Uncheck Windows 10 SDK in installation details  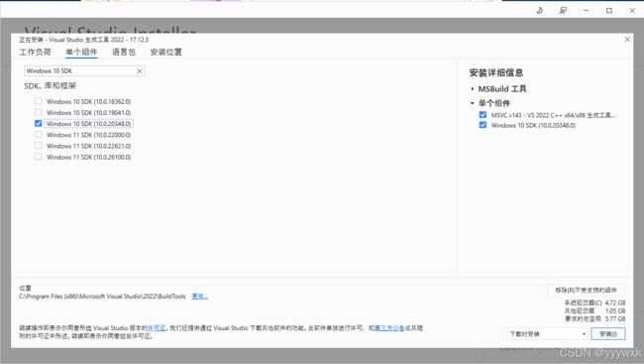coord(483,125)
